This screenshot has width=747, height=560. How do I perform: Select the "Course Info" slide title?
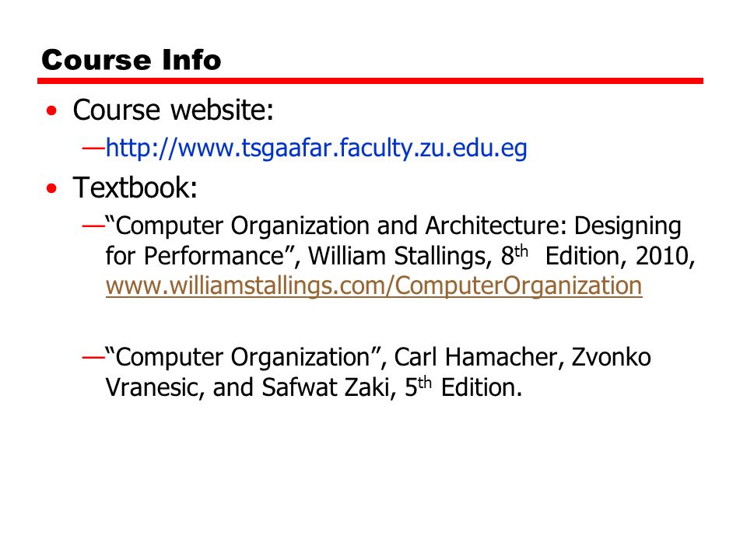tap(132, 61)
